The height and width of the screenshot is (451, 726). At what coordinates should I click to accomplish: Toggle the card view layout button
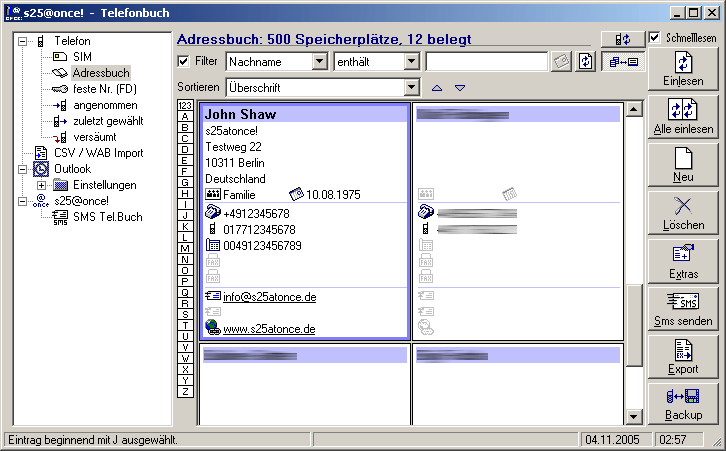click(623, 62)
